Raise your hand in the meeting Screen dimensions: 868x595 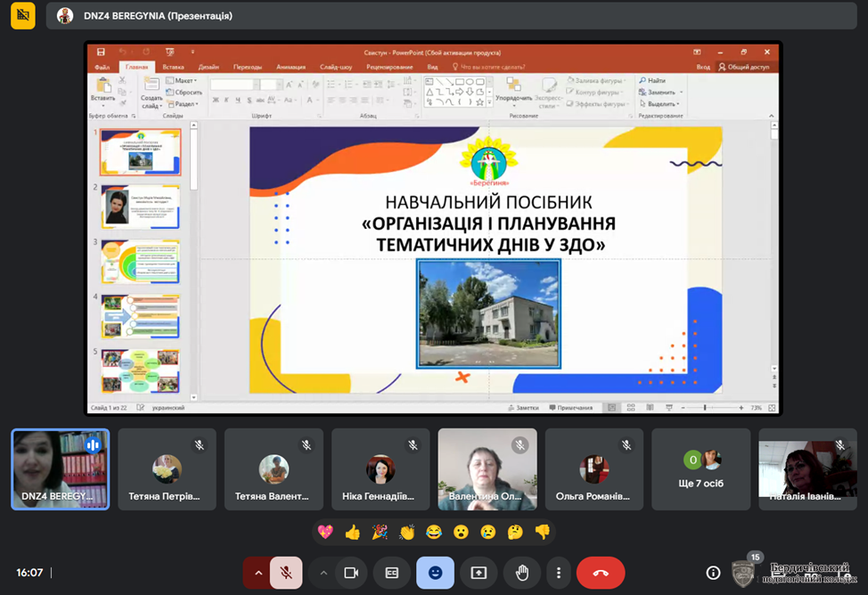pyautogui.click(x=522, y=573)
